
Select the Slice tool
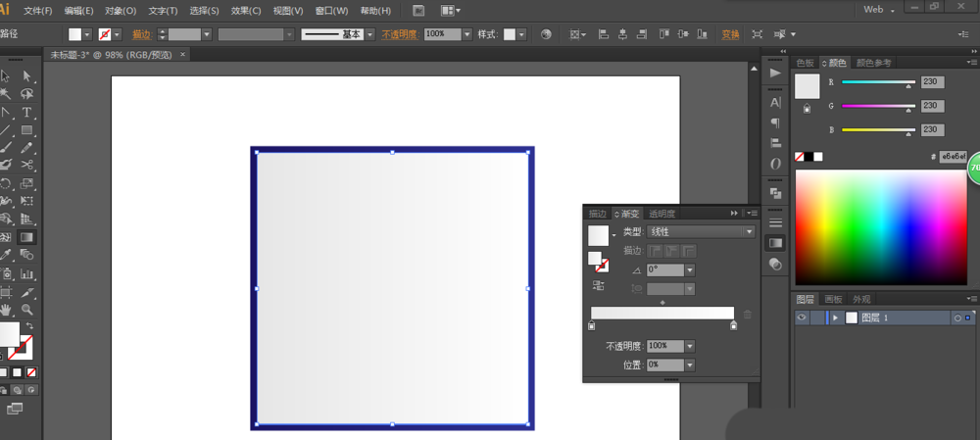click(26, 292)
